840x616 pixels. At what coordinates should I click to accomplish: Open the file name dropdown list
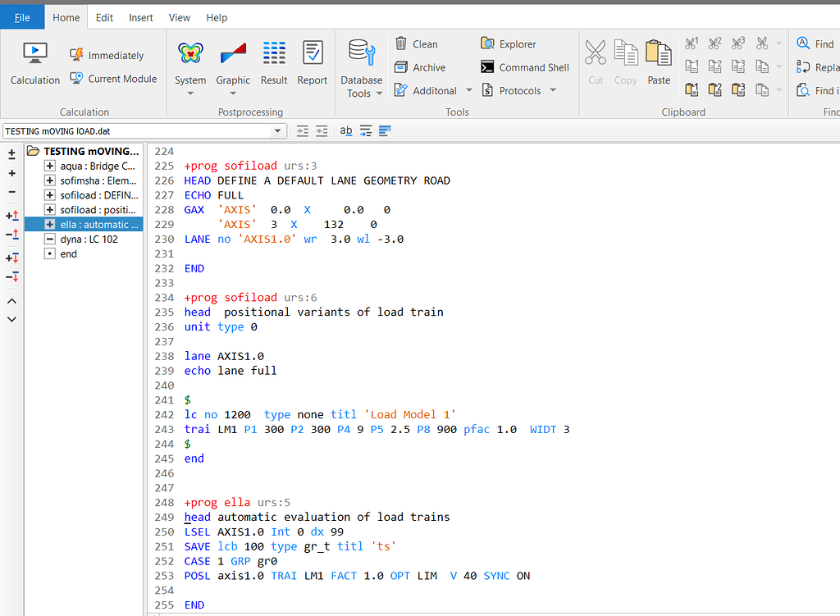point(278,131)
